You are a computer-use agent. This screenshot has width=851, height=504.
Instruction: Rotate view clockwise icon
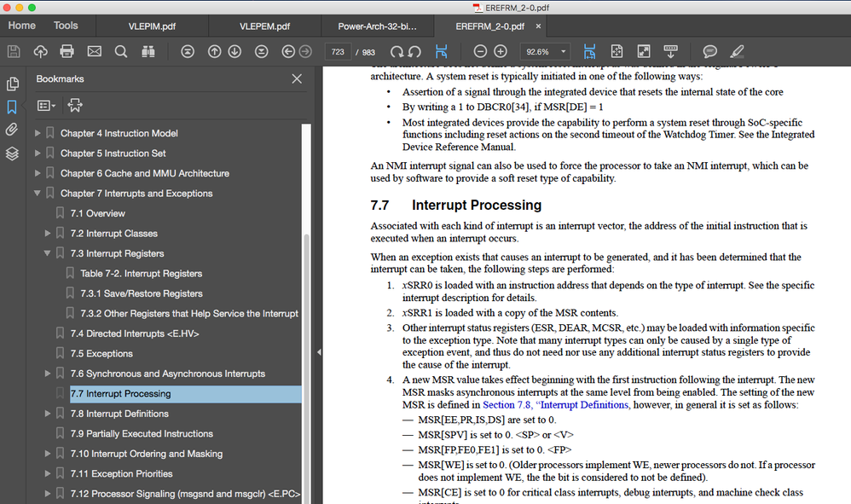coord(397,51)
